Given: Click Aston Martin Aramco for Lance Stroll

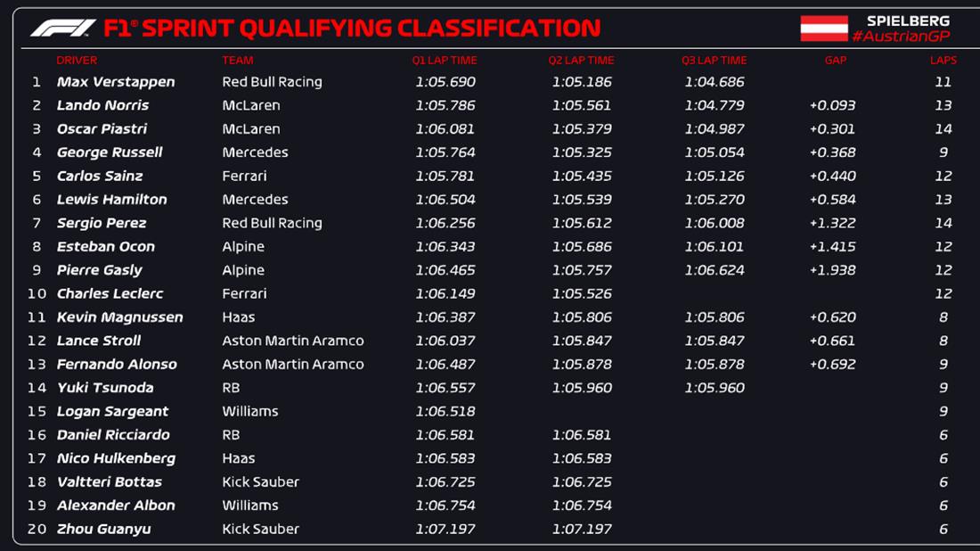Looking at the screenshot, I should tap(292, 341).
